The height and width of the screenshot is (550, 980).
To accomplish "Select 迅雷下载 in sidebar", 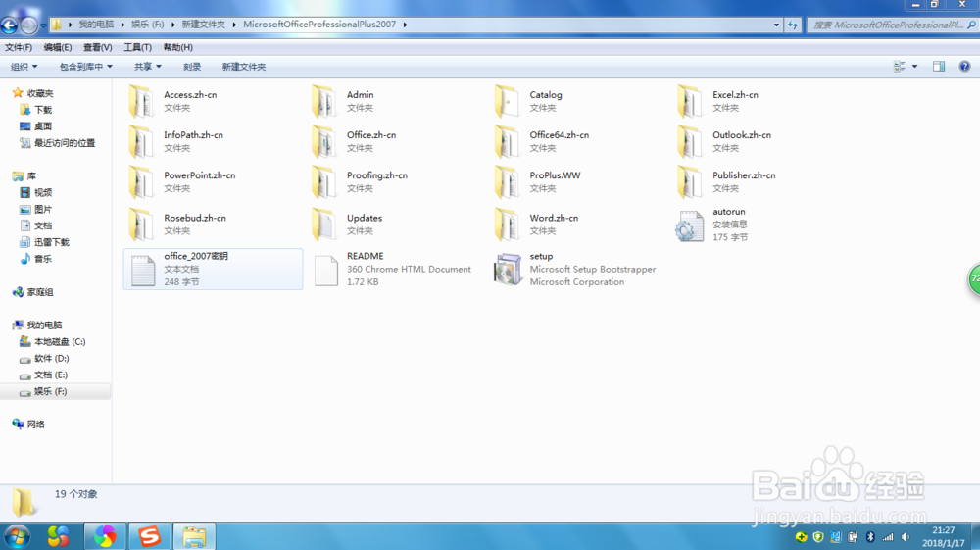I will click(x=52, y=242).
